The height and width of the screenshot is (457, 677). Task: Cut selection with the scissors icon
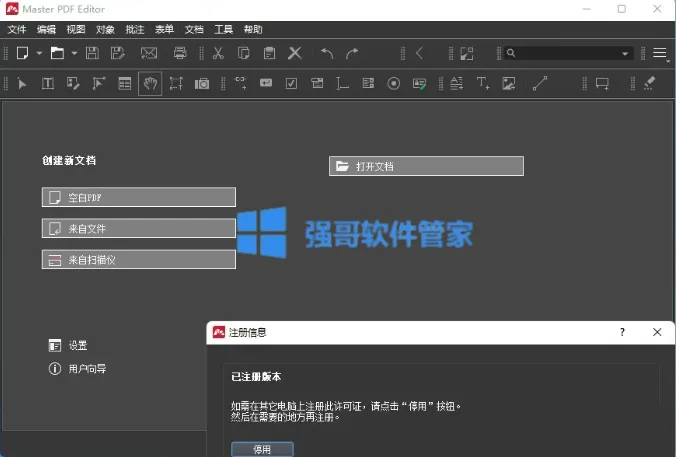tap(218, 53)
